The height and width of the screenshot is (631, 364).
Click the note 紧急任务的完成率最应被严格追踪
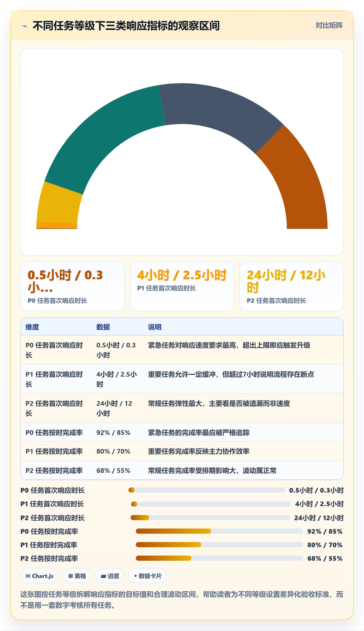(199, 433)
